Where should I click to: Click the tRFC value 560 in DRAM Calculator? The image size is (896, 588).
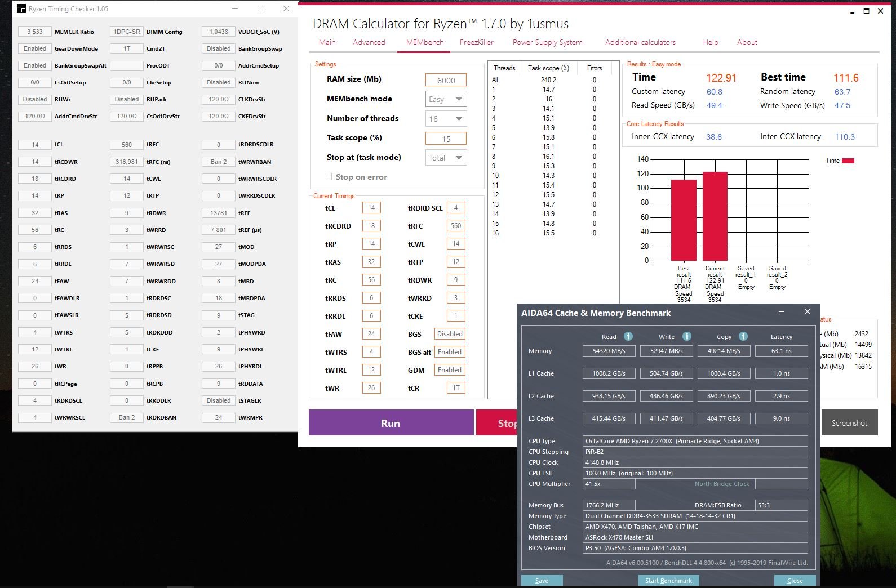click(x=456, y=226)
